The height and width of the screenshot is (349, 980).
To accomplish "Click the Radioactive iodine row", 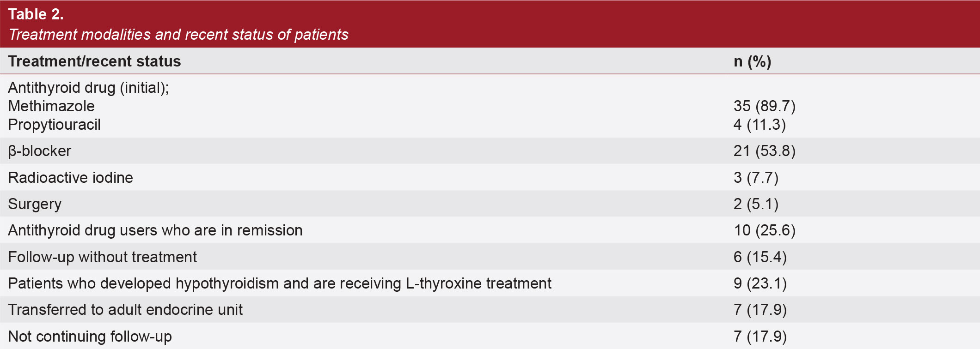I will tap(490, 177).
